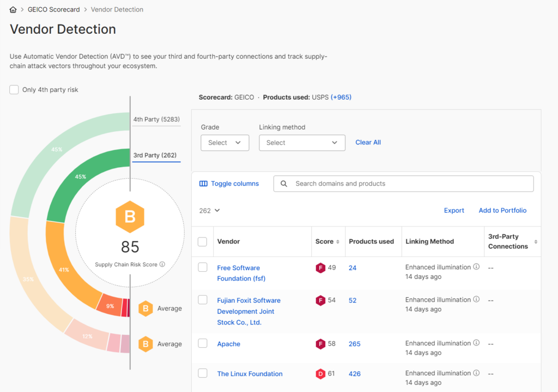
Task: Export the vendor list
Action: (454, 211)
